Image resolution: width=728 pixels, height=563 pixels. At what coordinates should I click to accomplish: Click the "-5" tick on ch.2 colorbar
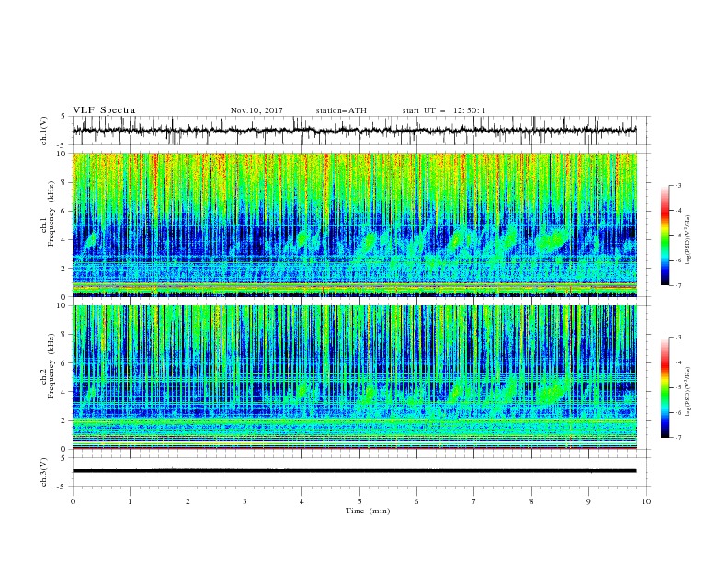click(677, 387)
